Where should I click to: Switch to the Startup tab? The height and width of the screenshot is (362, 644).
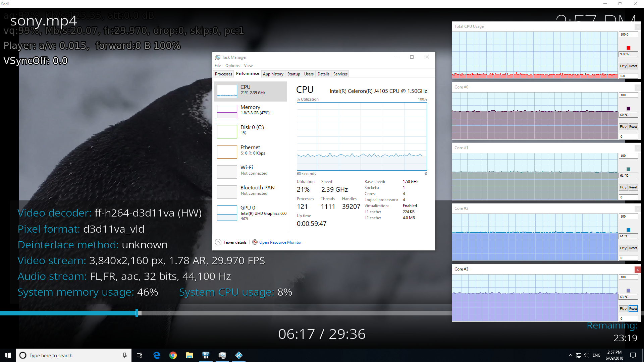click(293, 74)
